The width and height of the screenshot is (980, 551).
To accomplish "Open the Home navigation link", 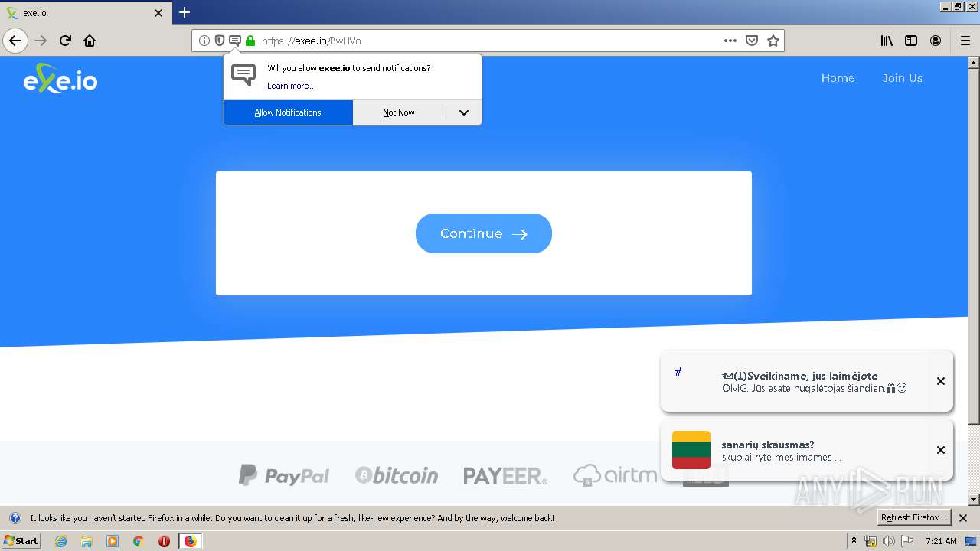I will pos(838,78).
